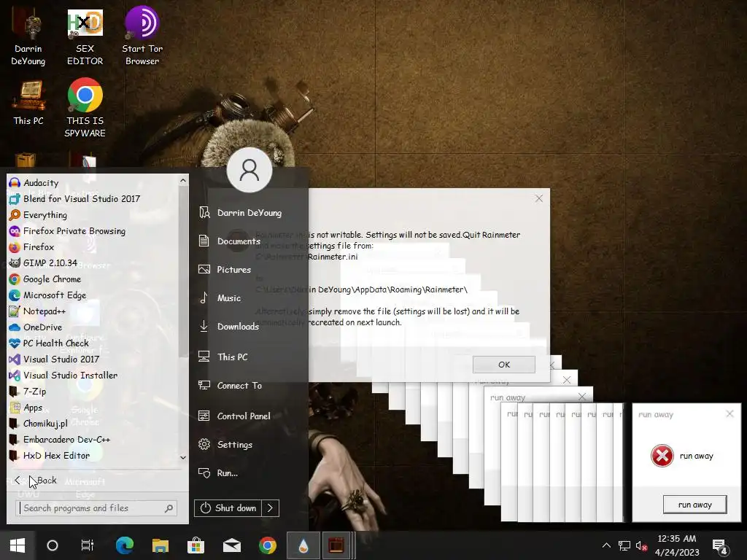Launch Blend for Visual Studio 2017

[93, 199]
